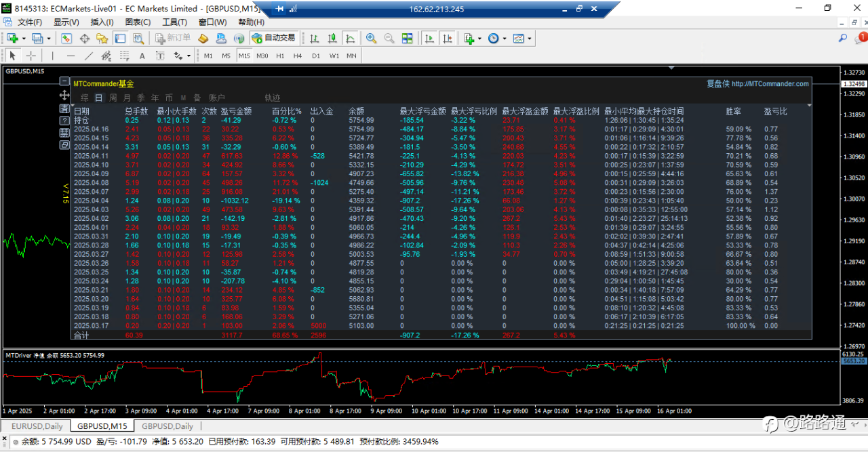Viewport: 868px width, 452px height.
Task: Zoom in on the chart
Action: 371,39
